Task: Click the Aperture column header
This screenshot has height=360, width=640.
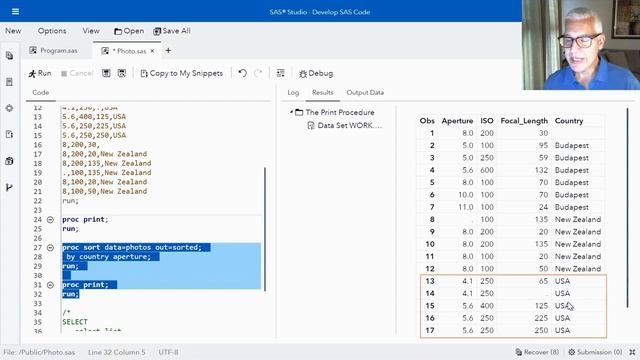Action: (457, 121)
